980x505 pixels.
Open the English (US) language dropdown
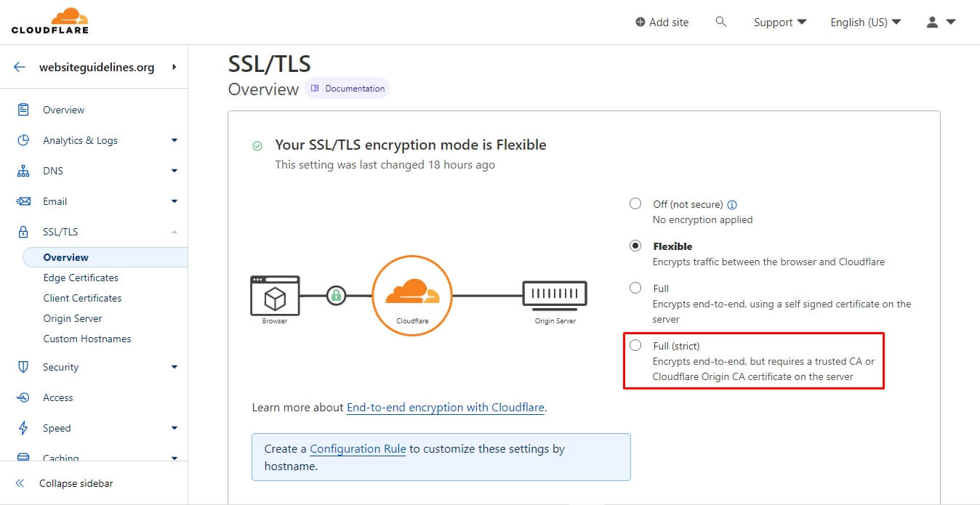point(865,23)
